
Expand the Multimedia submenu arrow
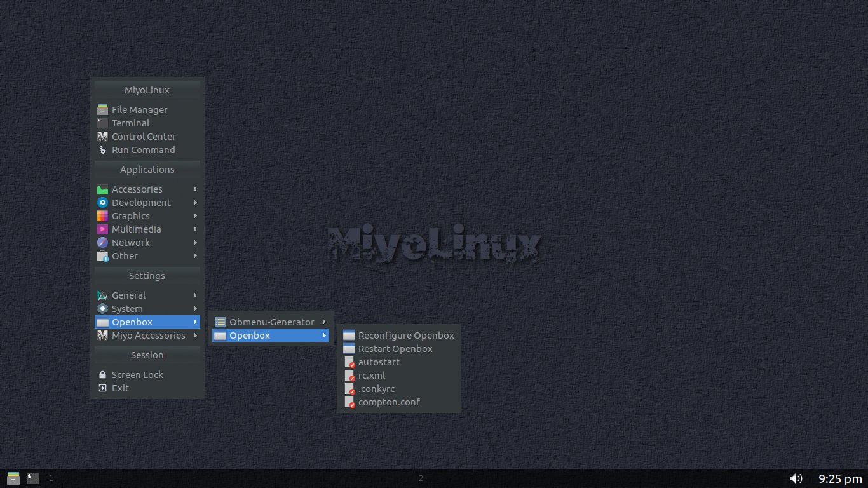click(196, 229)
